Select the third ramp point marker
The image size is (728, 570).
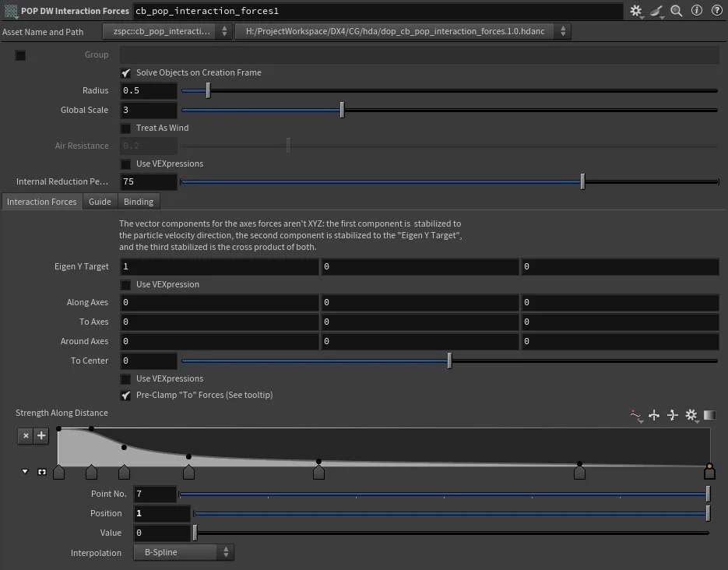tap(124, 472)
